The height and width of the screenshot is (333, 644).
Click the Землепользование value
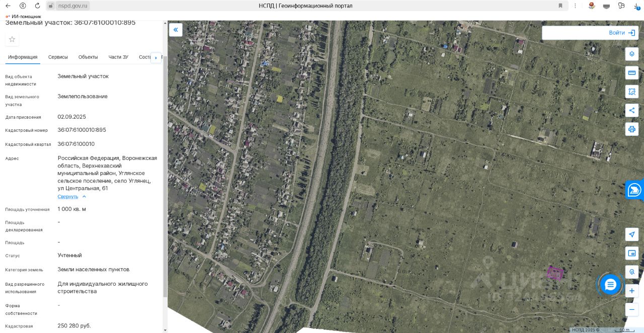pyautogui.click(x=83, y=97)
